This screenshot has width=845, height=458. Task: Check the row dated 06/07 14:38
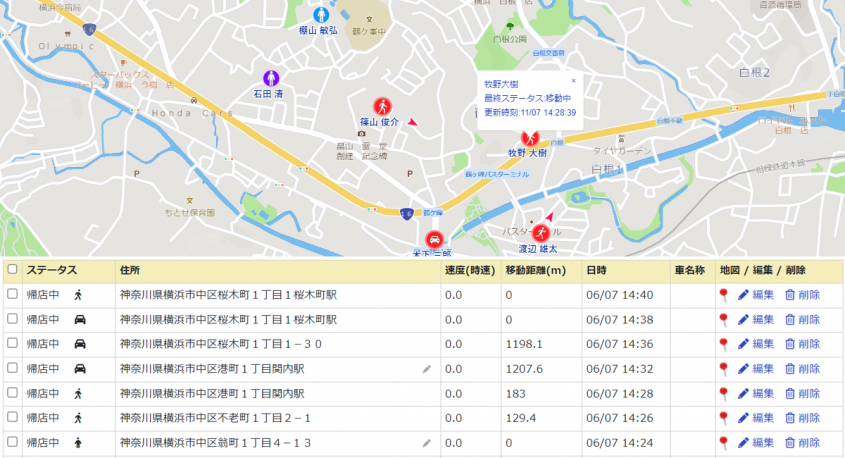point(12,318)
